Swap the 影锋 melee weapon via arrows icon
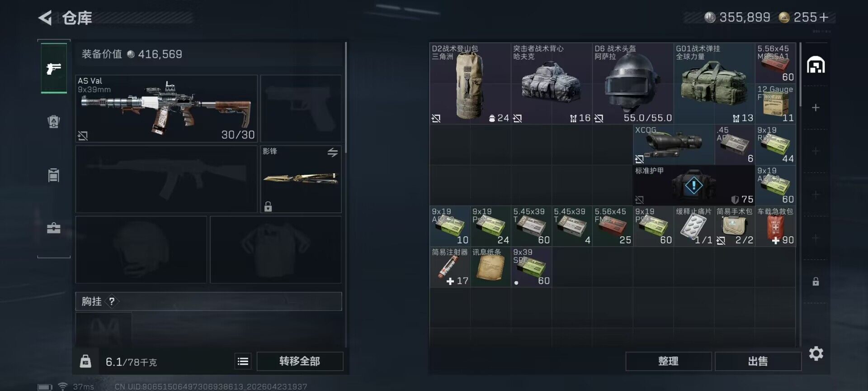868x391 pixels. click(333, 153)
